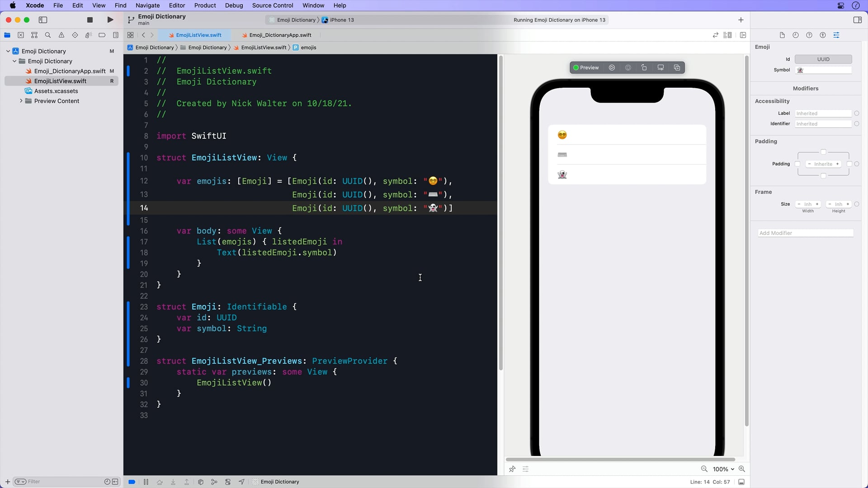Show the History inspector
The width and height of the screenshot is (868, 488).
(x=796, y=35)
